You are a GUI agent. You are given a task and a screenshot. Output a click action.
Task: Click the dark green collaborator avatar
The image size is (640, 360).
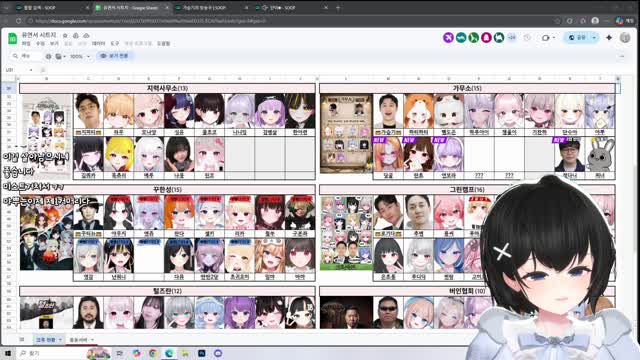point(499,38)
